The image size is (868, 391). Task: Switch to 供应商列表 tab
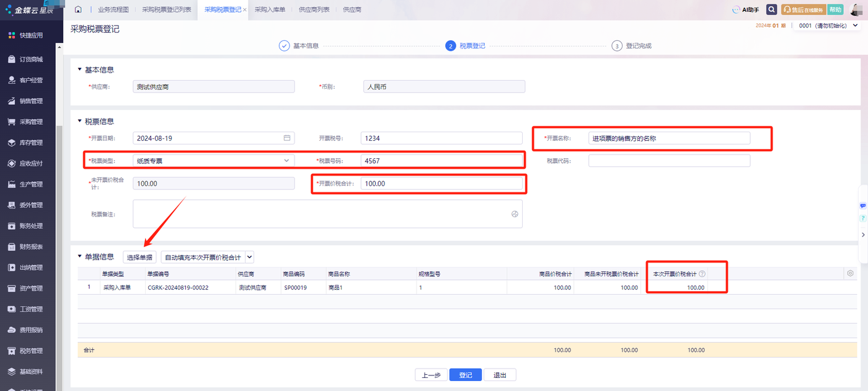pos(314,10)
